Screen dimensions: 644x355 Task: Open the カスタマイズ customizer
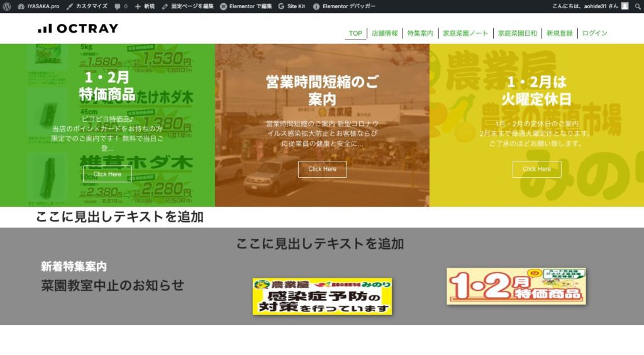click(x=87, y=6)
